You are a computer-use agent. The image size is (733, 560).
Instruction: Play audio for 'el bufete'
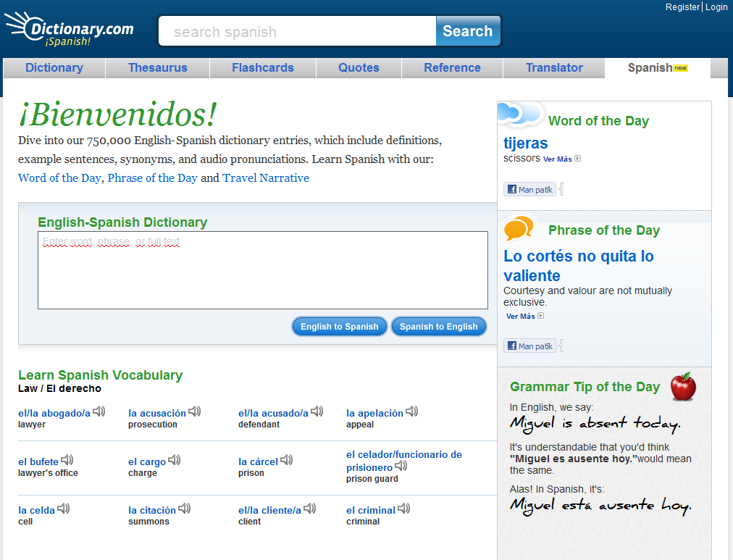point(67,460)
